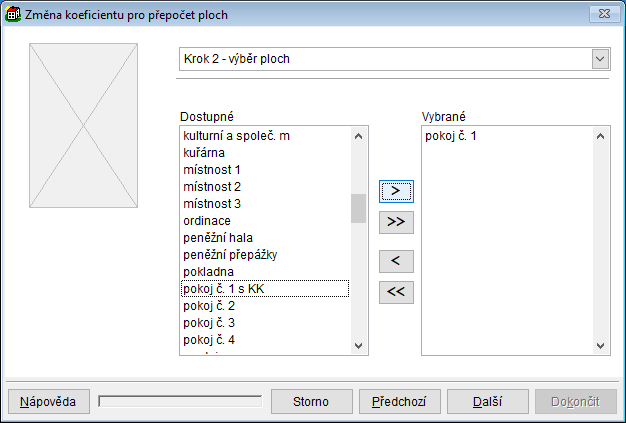
Task: Select 'místnost 2' from Dostupné list
Action: point(213,186)
